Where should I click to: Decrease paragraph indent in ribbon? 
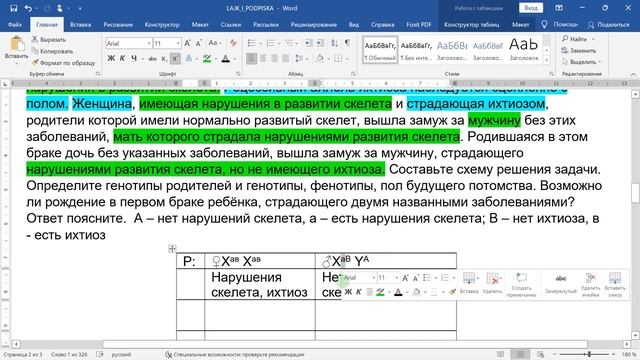click(x=309, y=43)
